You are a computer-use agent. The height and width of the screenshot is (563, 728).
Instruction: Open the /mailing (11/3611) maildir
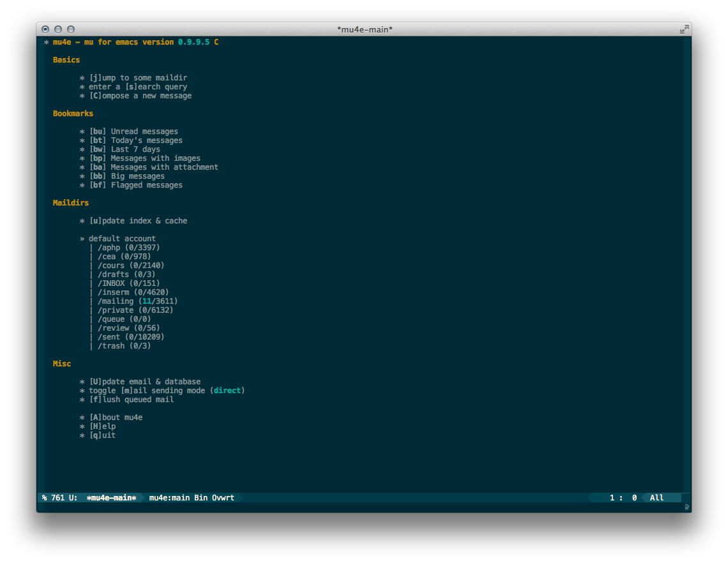[x=137, y=301]
